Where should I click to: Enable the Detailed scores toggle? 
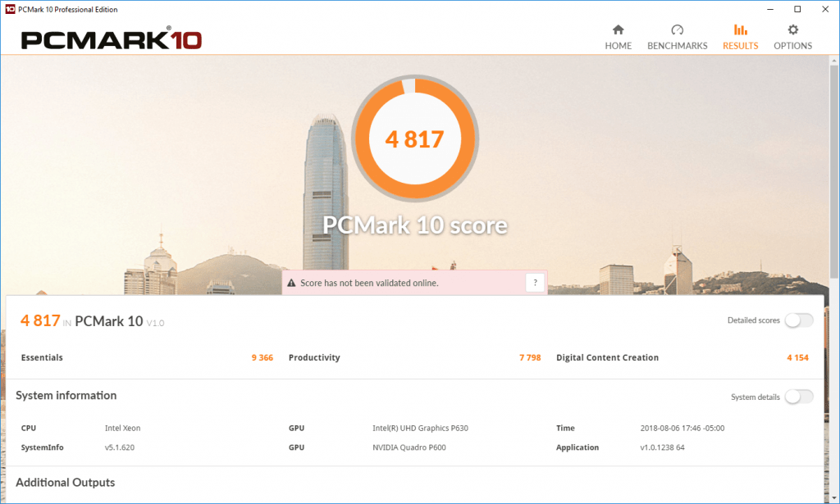(799, 320)
